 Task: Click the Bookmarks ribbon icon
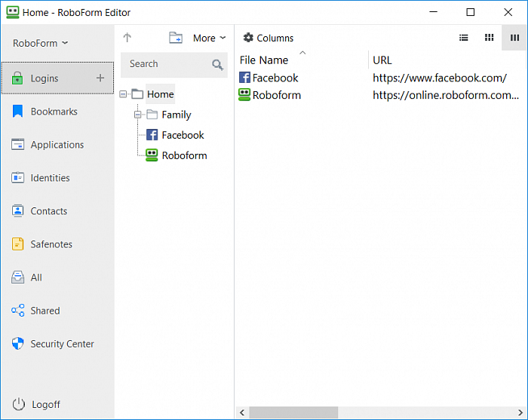click(17, 112)
